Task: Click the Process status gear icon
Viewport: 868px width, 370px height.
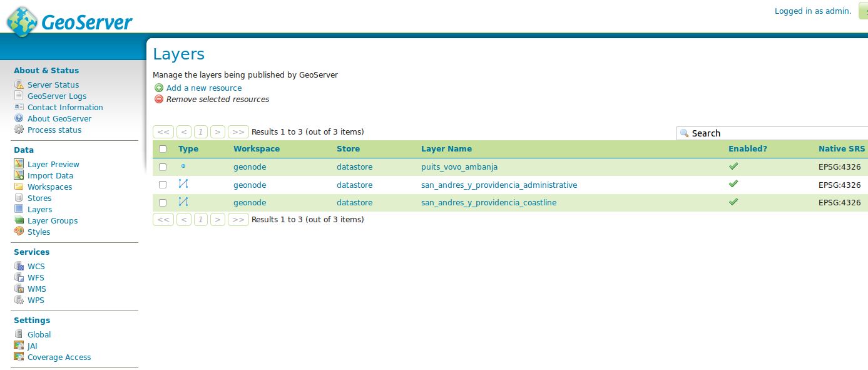Action: pyautogui.click(x=19, y=130)
